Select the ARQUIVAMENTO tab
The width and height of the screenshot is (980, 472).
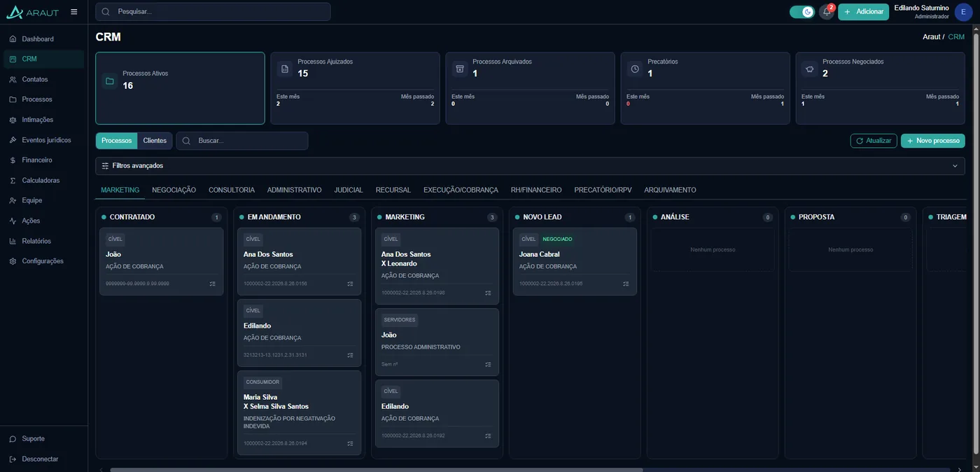pyautogui.click(x=670, y=190)
